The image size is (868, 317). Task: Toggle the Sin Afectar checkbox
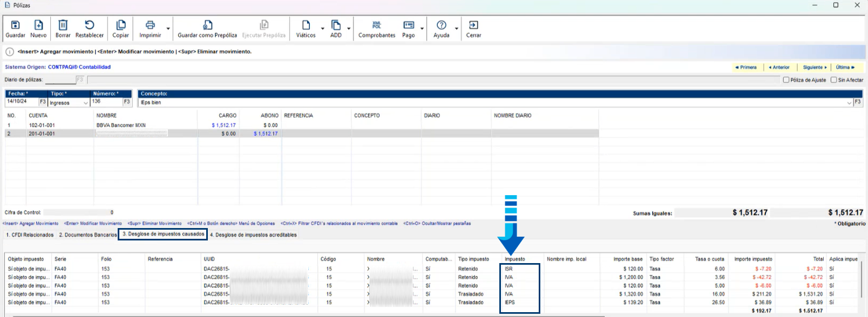(x=833, y=80)
